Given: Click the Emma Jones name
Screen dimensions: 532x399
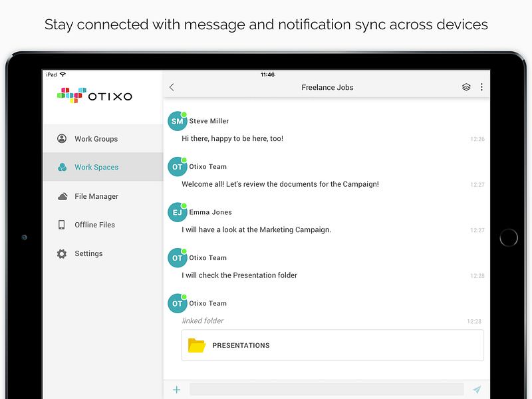Looking at the screenshot, I should coord(210,212).
